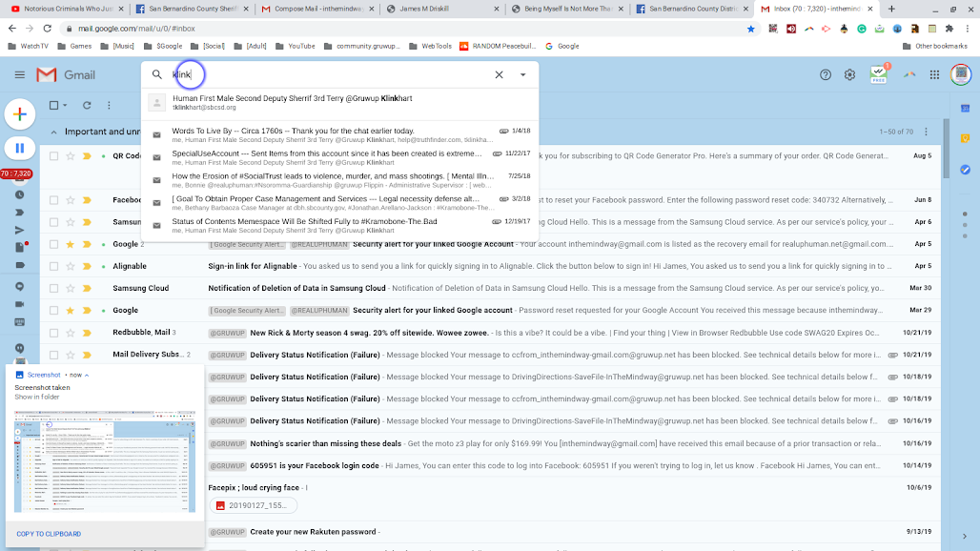
Task: Open Google Calendar side panel icon
Action: click(965, 109)
